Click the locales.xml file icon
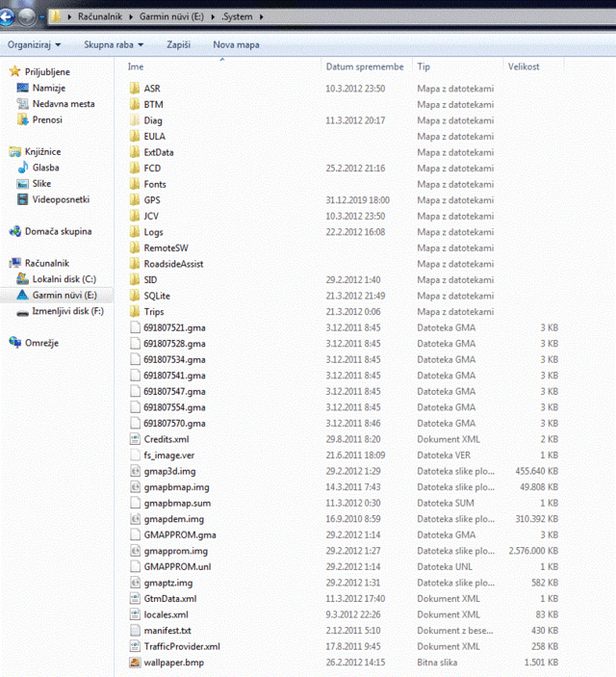The image size is (616, 677). 135,614
